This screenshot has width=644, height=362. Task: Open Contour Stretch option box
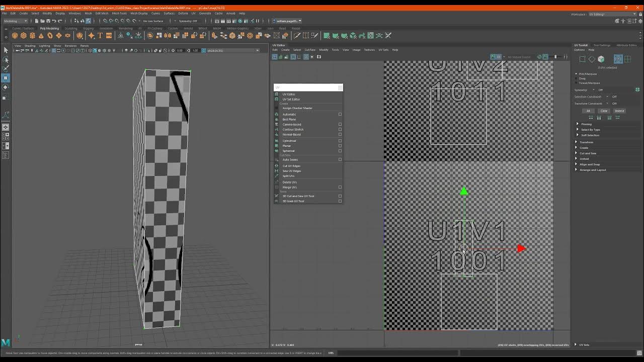[340, 129]
